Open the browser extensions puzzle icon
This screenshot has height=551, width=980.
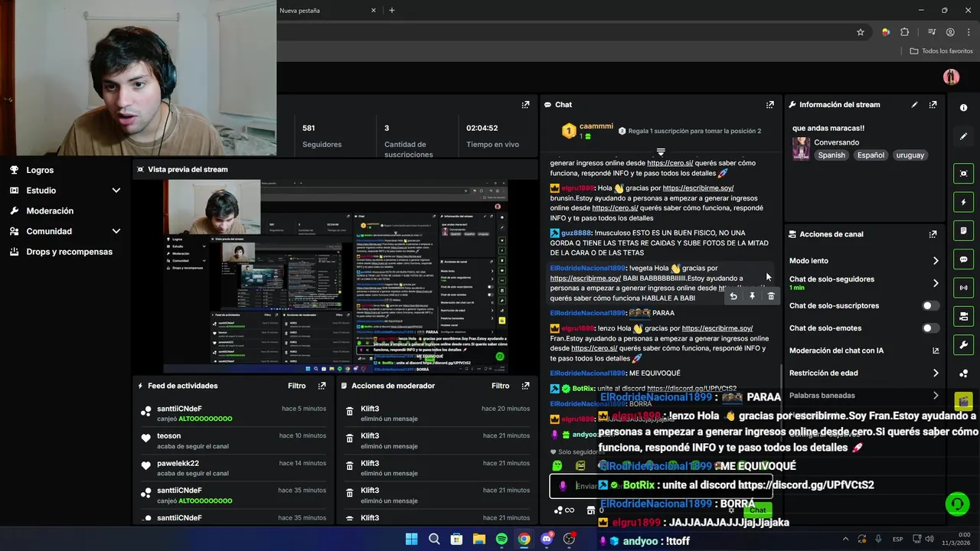coord(905,32)
